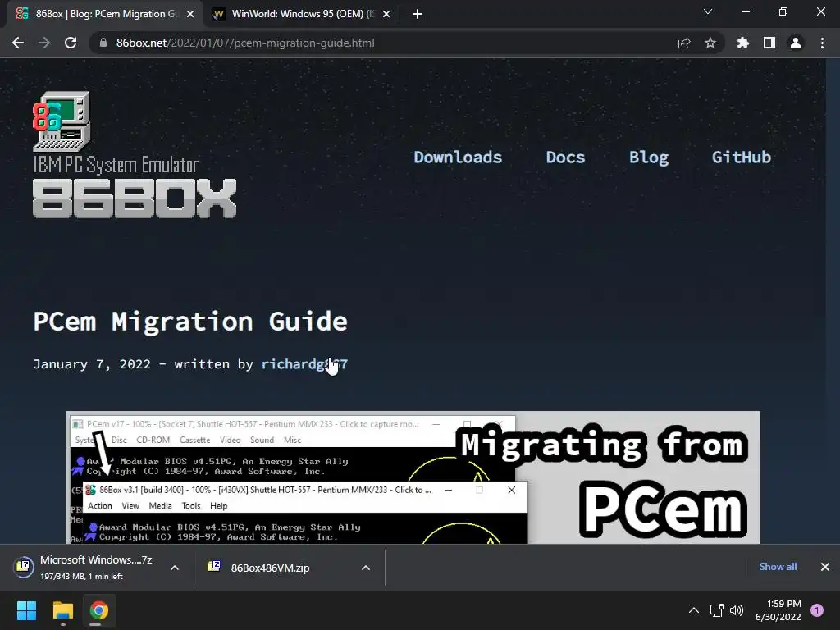Open File Explorer from taskbar
This screenshot has width=840, height=630.
click(62, 610)
